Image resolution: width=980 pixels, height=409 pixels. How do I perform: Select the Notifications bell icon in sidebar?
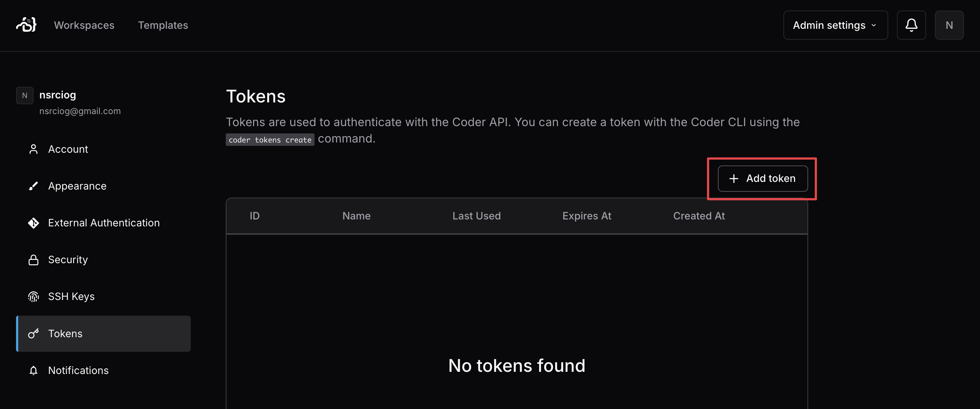(x=33, y=370)
